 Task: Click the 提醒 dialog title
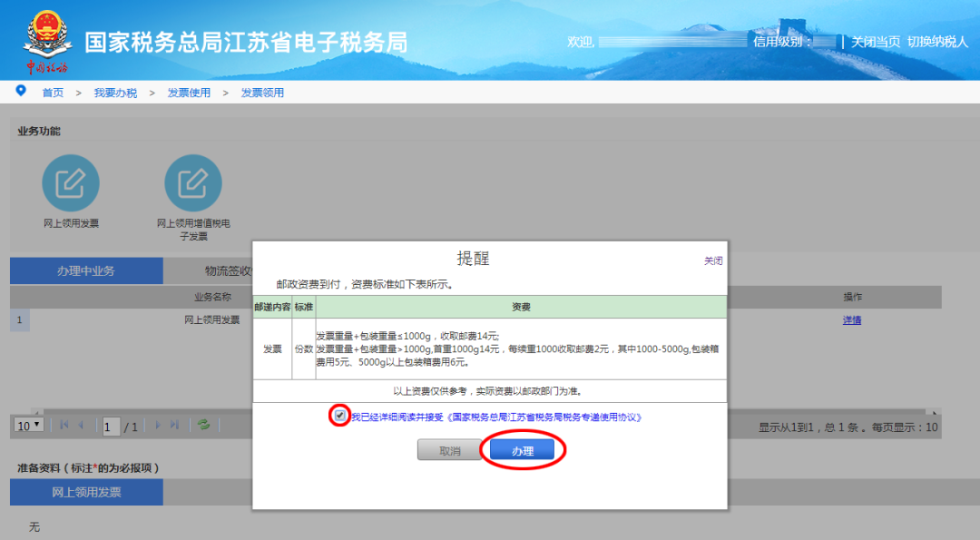coord(473,259)
